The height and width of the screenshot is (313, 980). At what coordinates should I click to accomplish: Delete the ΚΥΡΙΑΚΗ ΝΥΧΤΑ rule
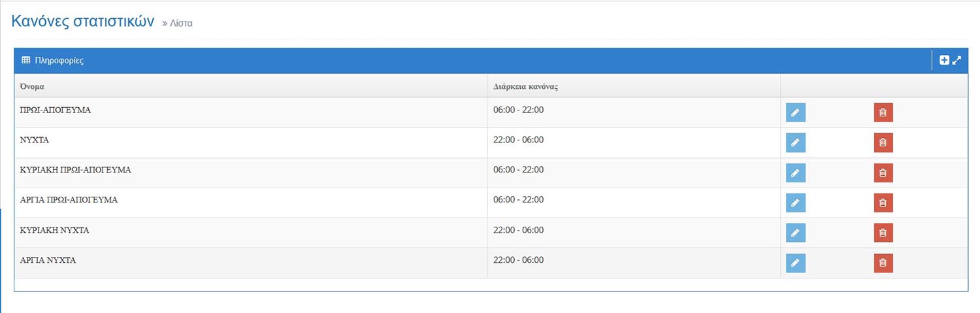click(883, 233)
